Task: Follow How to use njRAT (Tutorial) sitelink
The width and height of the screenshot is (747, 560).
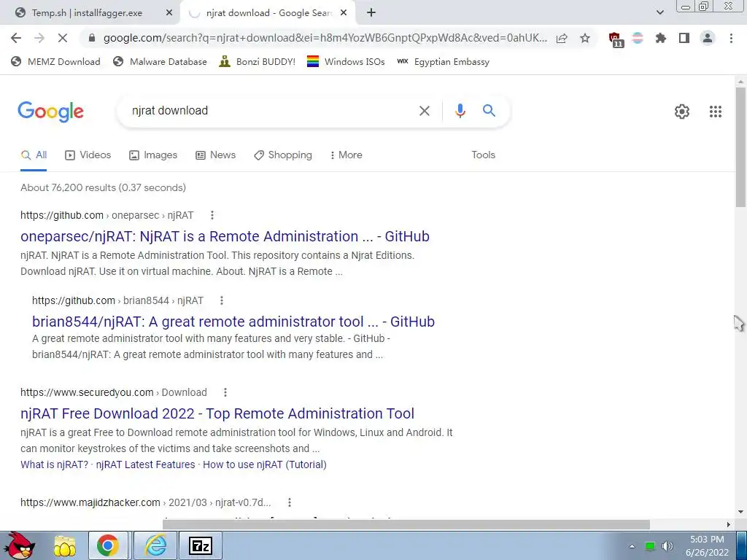Action: [x=264, y=464]
